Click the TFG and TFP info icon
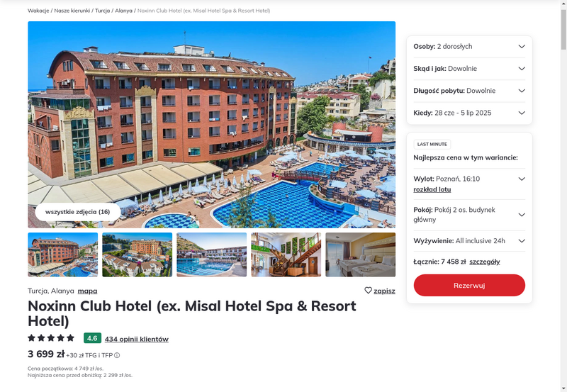 pos(117,355)
